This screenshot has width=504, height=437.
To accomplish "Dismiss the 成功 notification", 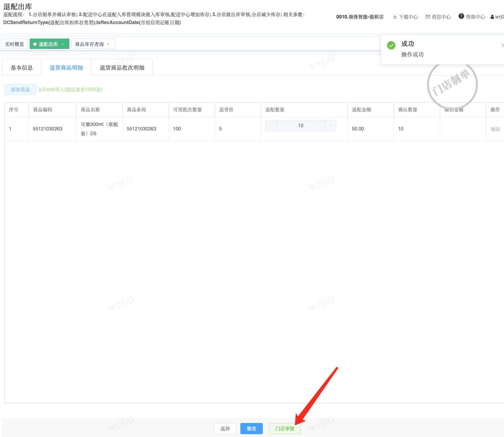I will (502, 45).
